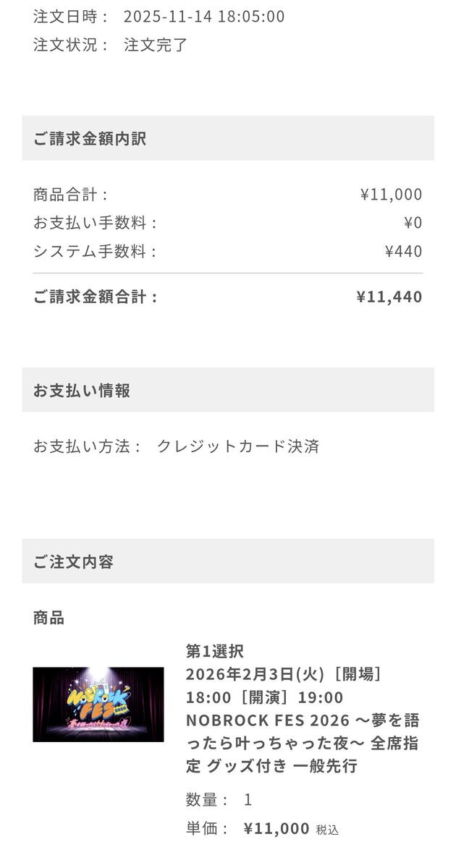
Task: Tap the NOBROCK FES product thumbnail image
Action: (98, 704)
